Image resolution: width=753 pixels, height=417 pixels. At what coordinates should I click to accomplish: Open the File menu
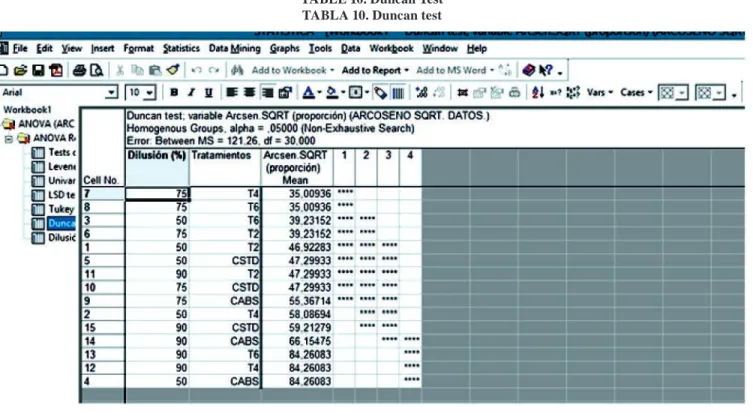[x=20, y=49]
